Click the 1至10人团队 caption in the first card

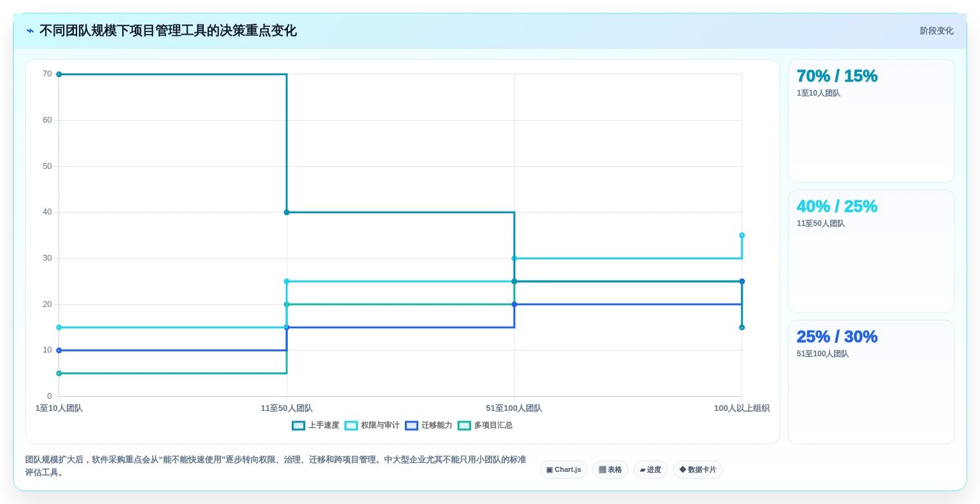[819, 93]
